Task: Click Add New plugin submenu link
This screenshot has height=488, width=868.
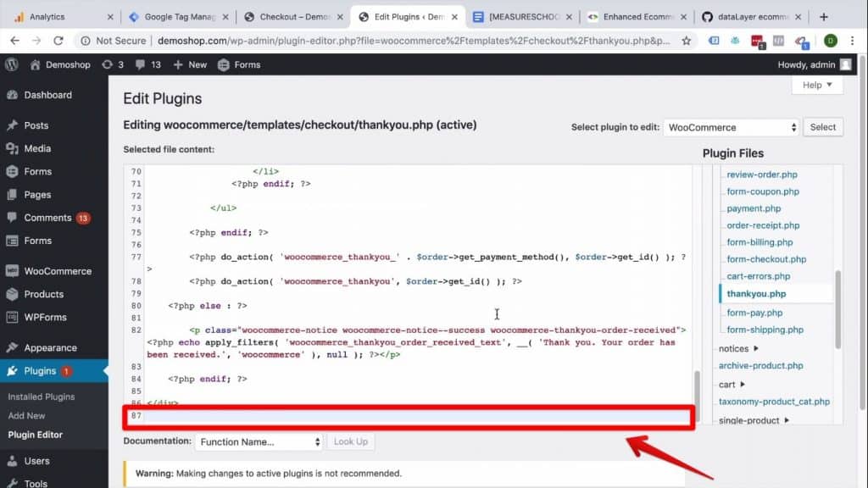Action: tap(26, 415)
